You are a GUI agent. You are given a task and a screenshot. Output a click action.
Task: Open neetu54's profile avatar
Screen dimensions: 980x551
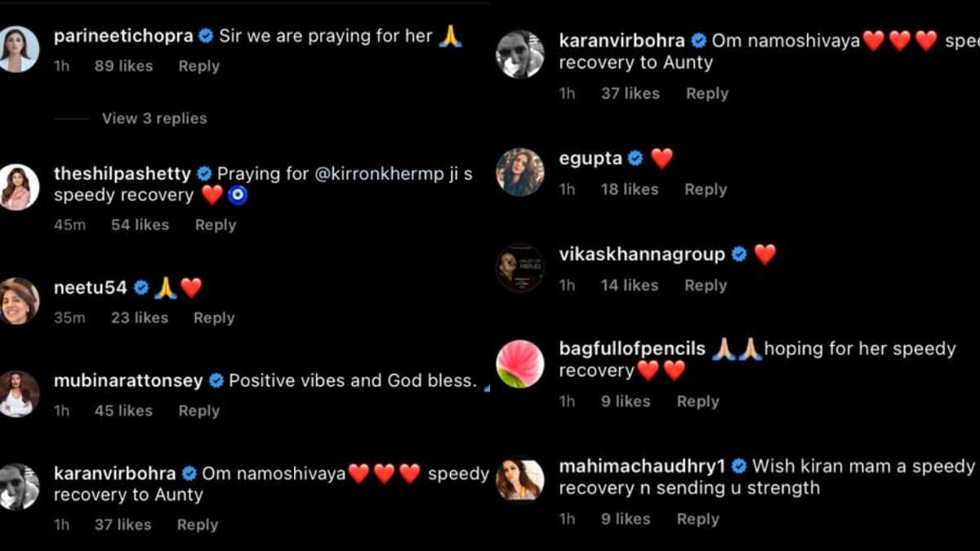click(x=19, y=301)
